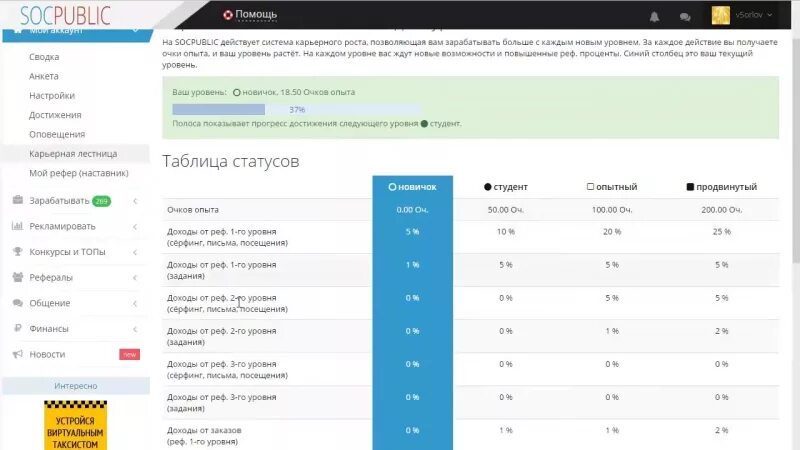Click the опытный square icon in header

pos(590,187)
